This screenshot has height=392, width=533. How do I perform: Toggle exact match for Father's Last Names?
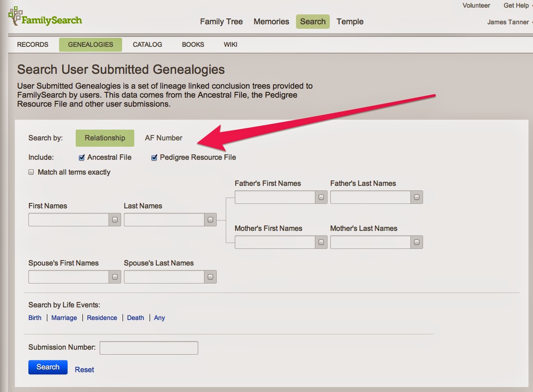(x=417, y=198)
